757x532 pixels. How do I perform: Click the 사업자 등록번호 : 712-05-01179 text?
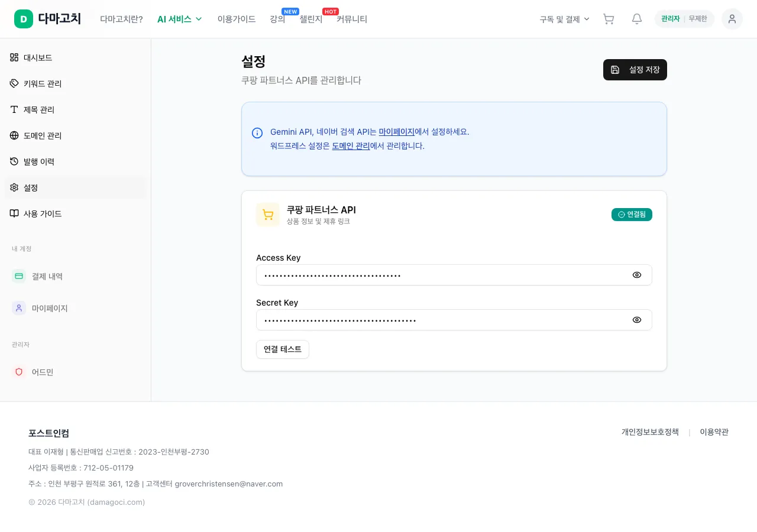pos(81,468)
